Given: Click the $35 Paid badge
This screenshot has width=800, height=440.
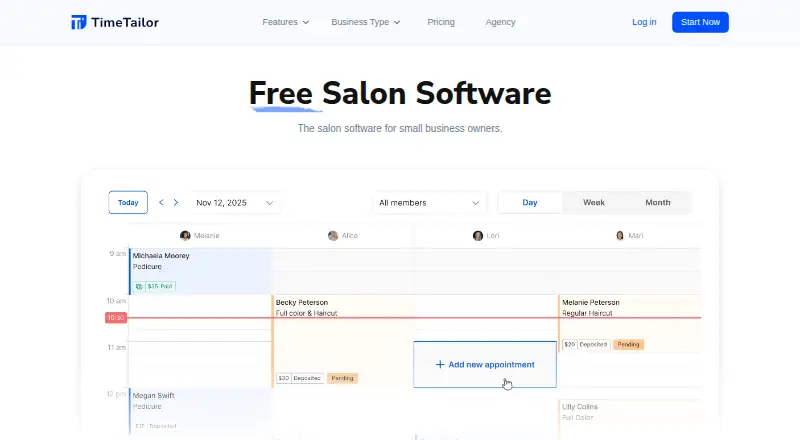Looking at the screenshot, I should pos(154,286).
